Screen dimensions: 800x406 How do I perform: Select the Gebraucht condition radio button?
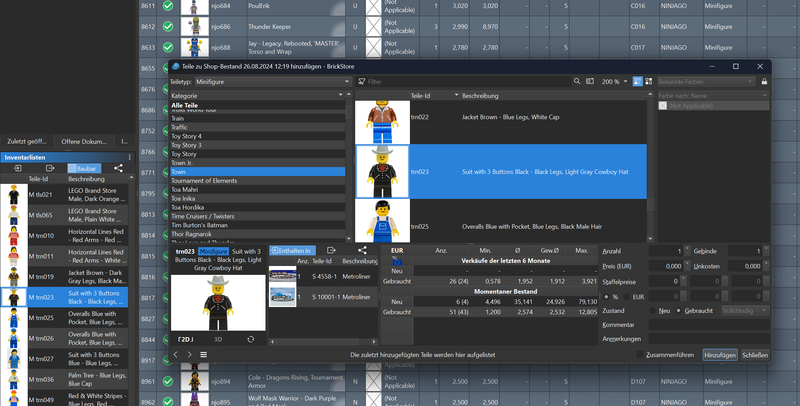pyautogui.click(x=678, y=311)
